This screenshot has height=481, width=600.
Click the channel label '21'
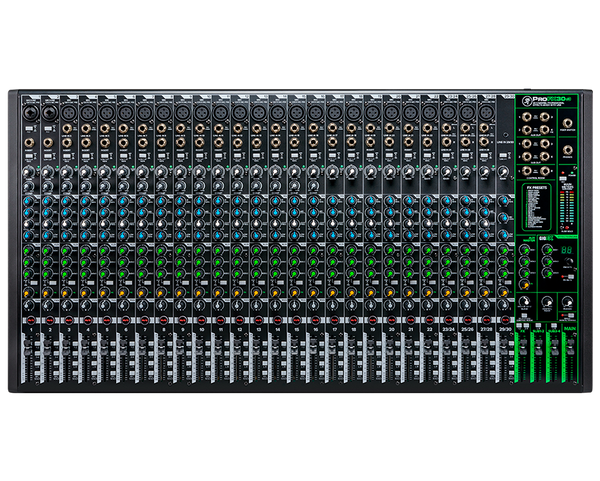[411, 329]
